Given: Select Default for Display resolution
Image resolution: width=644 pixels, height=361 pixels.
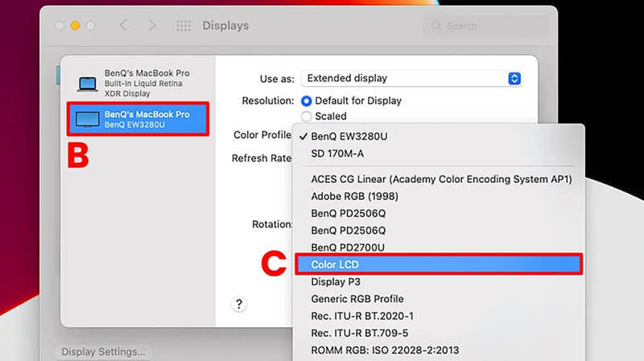Looking at the screenshot, I should pyautogui.click(x=306, y=101).
